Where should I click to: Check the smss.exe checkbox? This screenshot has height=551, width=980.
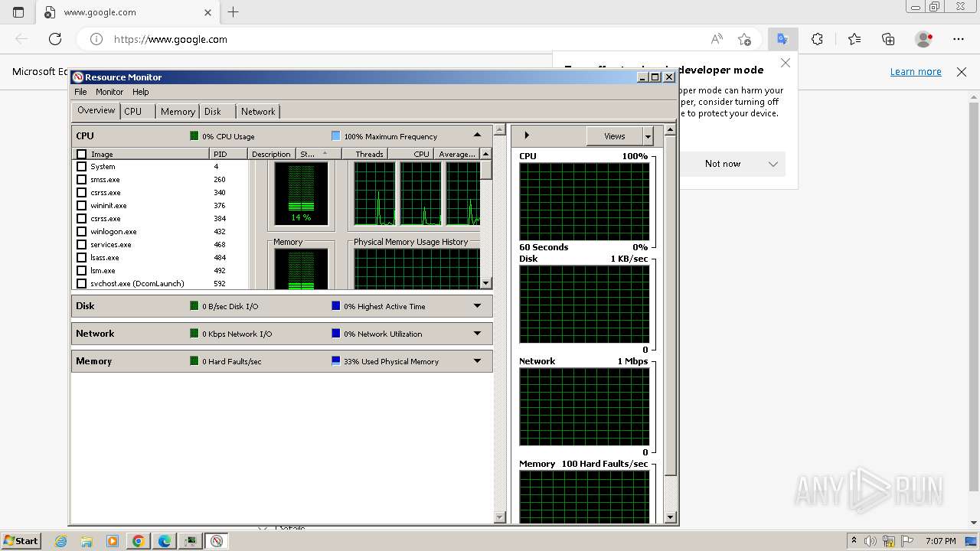coord(82,180)
